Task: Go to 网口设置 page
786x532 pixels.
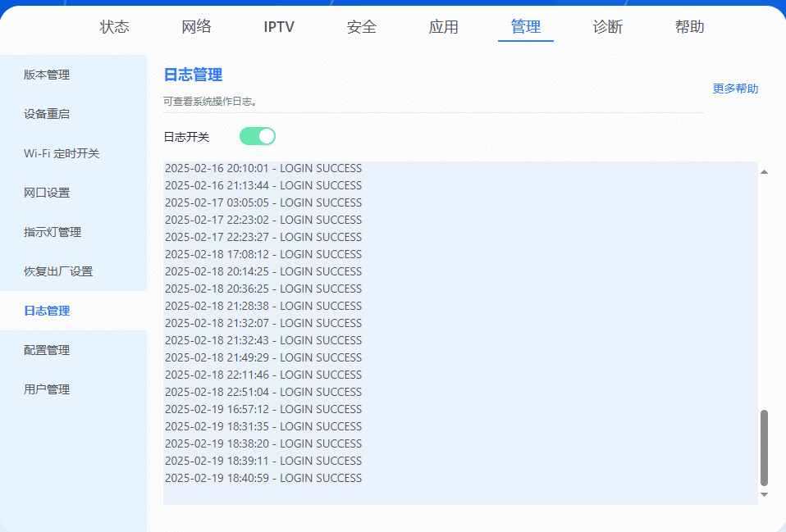Action: click(x=47, y=193)
